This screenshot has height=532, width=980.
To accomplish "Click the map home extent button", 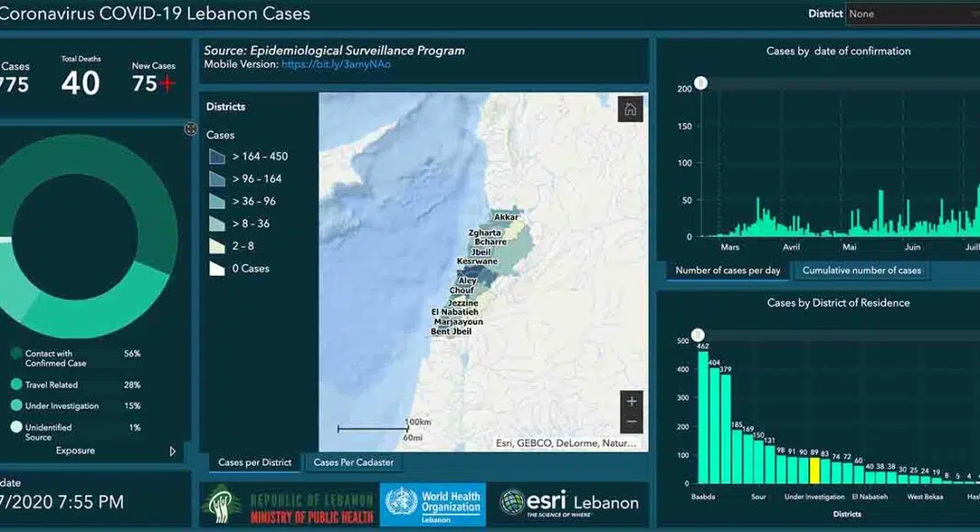I will click(629, 109).
